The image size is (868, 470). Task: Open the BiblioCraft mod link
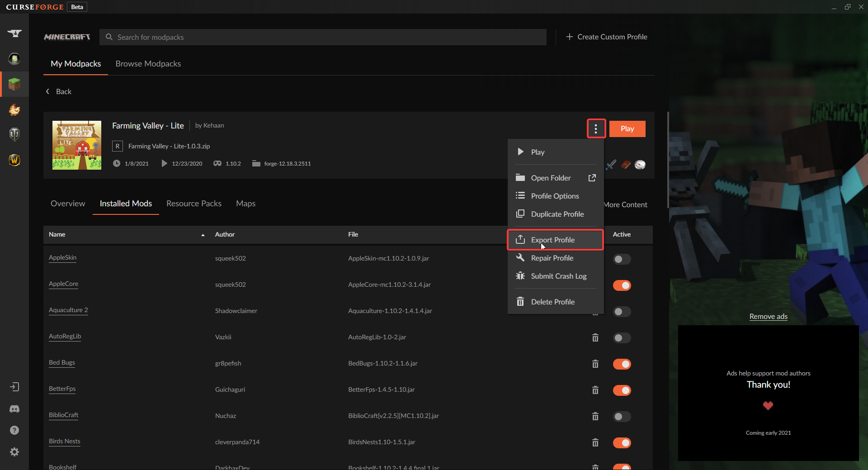63,415
